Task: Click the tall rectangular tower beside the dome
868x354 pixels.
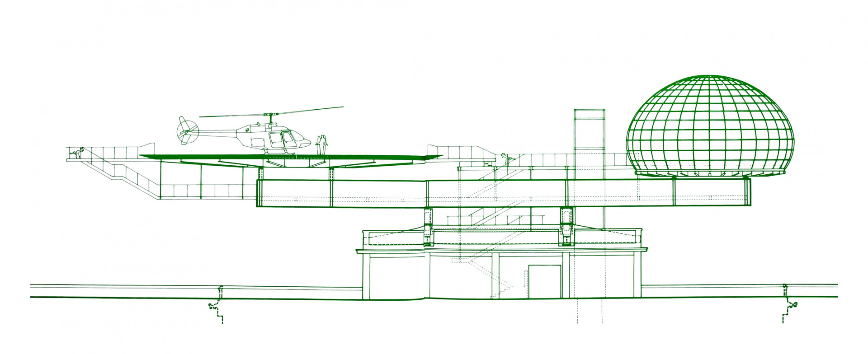Action: [x=589, y=135]
